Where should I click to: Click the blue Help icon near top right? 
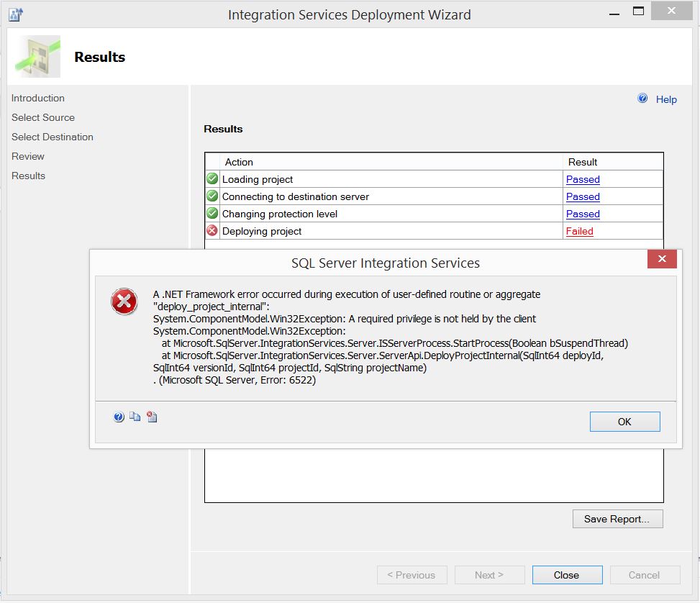click(x=642, y=99)
